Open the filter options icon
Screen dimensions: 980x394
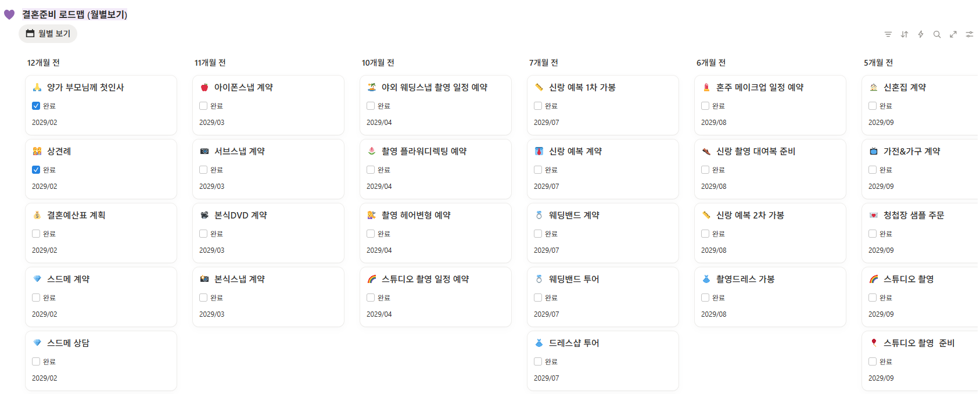[x=888, y=34]
